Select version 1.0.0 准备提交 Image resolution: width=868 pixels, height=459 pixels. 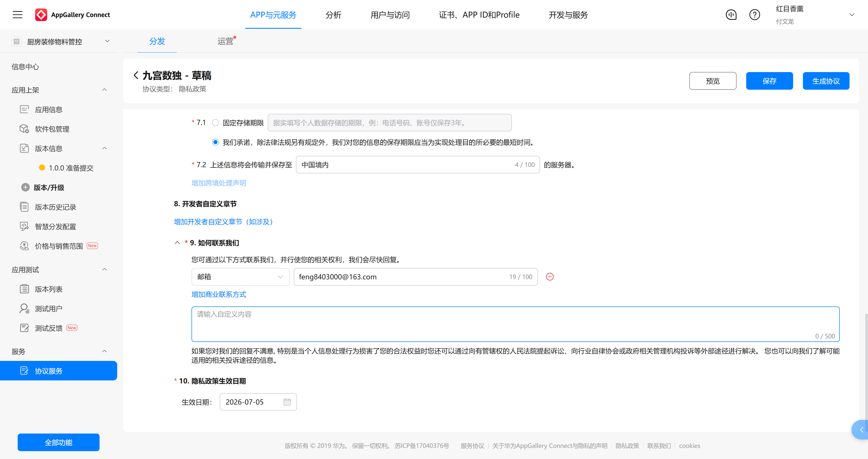tap(71, 168)
